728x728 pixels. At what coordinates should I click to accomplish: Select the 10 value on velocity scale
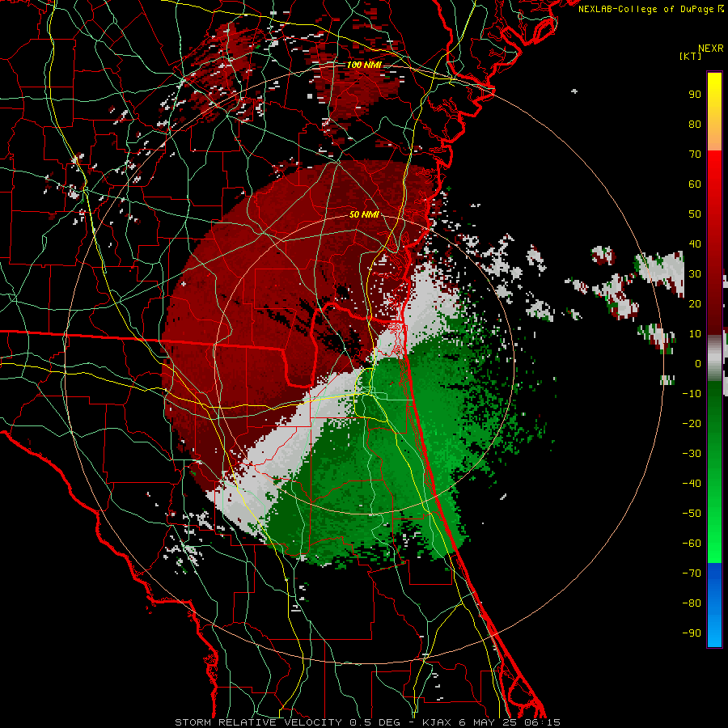695,334
